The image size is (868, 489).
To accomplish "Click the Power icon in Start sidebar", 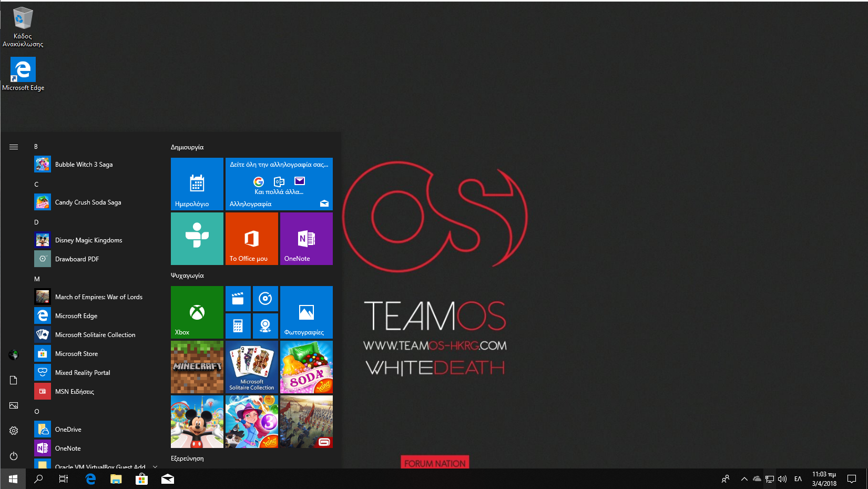I will pyautogui.click(x=14, y=456).
